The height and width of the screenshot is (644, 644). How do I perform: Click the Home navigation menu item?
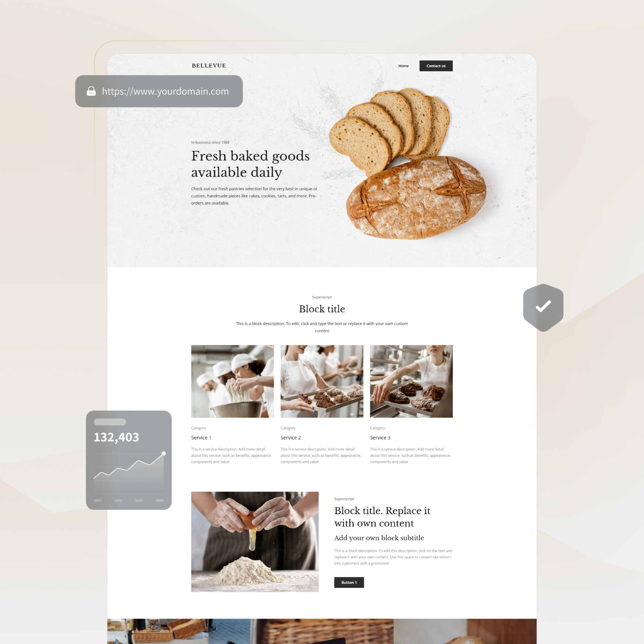click(404, 65)
